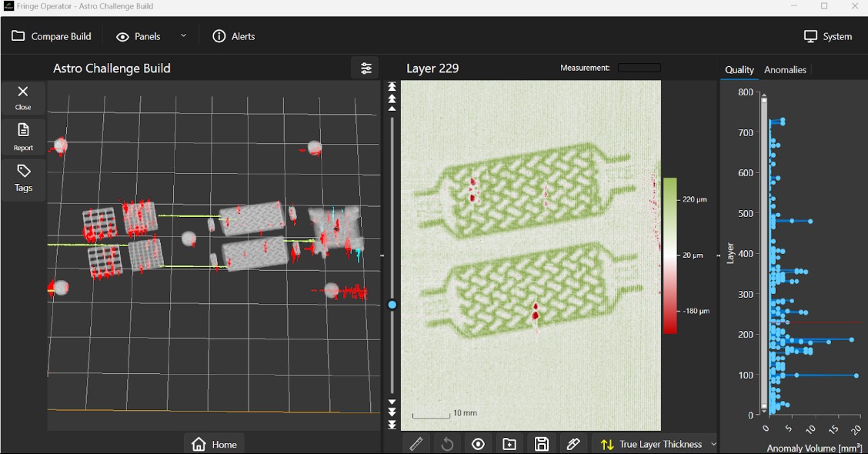Screen dimensions: 868x454
Task: Open the Alerts view
Action: point(234,36)
